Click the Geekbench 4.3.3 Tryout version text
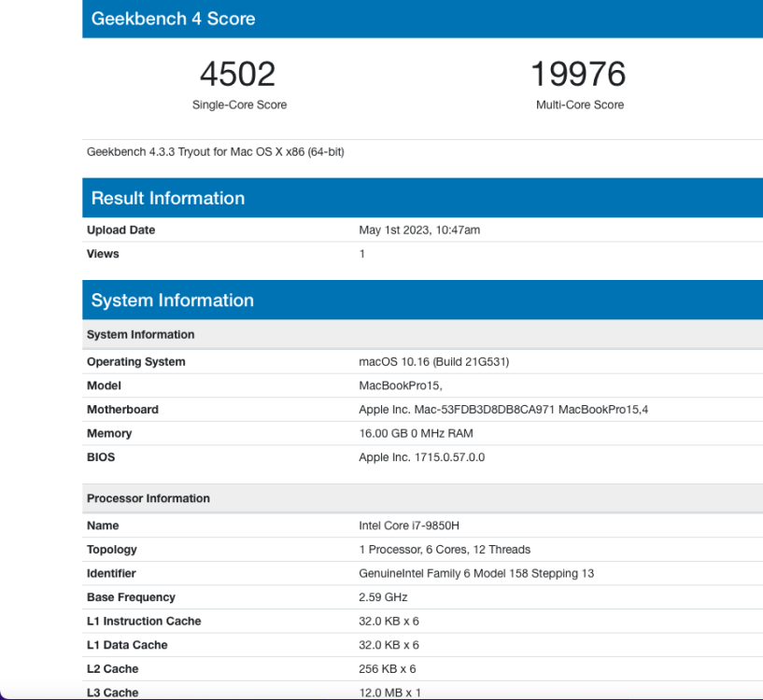 pyautogui.click(x=216, y=152)
